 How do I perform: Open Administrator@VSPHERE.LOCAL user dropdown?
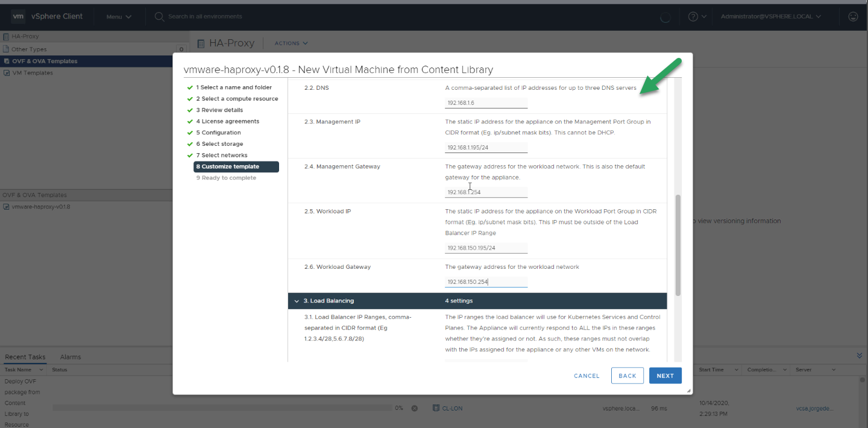point(771,17)
